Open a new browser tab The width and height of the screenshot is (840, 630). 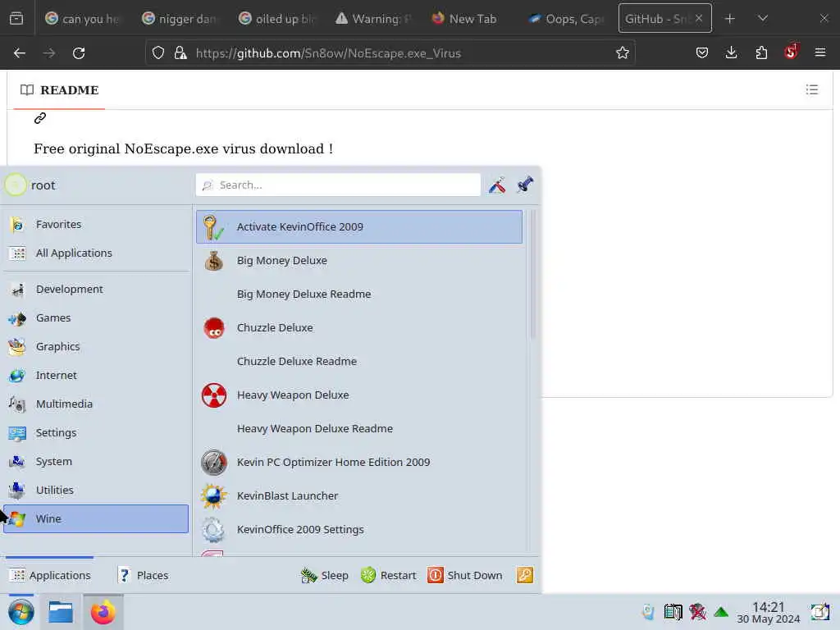click(729, 19)
